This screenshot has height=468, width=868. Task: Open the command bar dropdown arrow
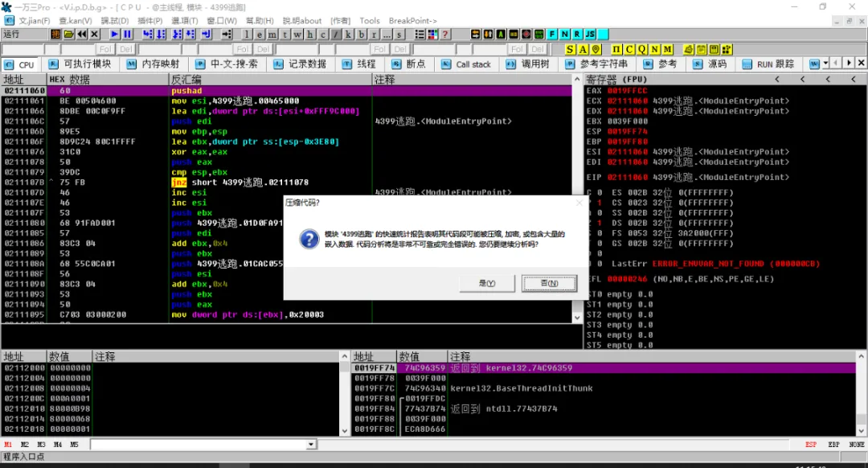point(311,444)
